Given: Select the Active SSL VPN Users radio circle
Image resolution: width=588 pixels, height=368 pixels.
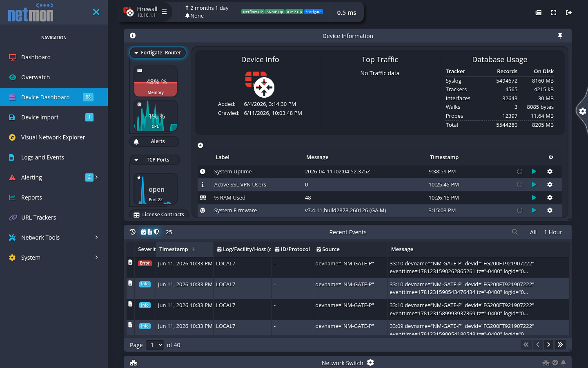Looking at the screenshot, I should [520, 184].
